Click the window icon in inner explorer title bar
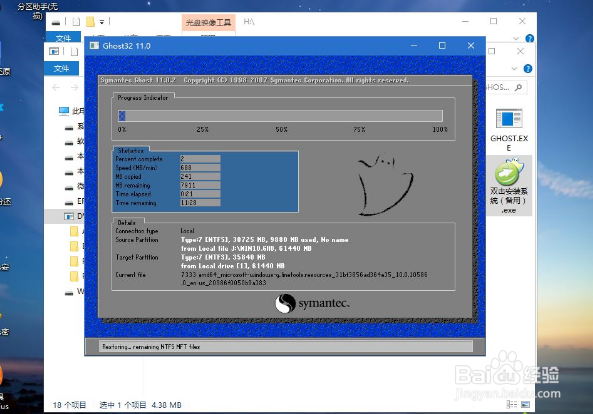This screenshot has width=593, height=414. (54, 51)
